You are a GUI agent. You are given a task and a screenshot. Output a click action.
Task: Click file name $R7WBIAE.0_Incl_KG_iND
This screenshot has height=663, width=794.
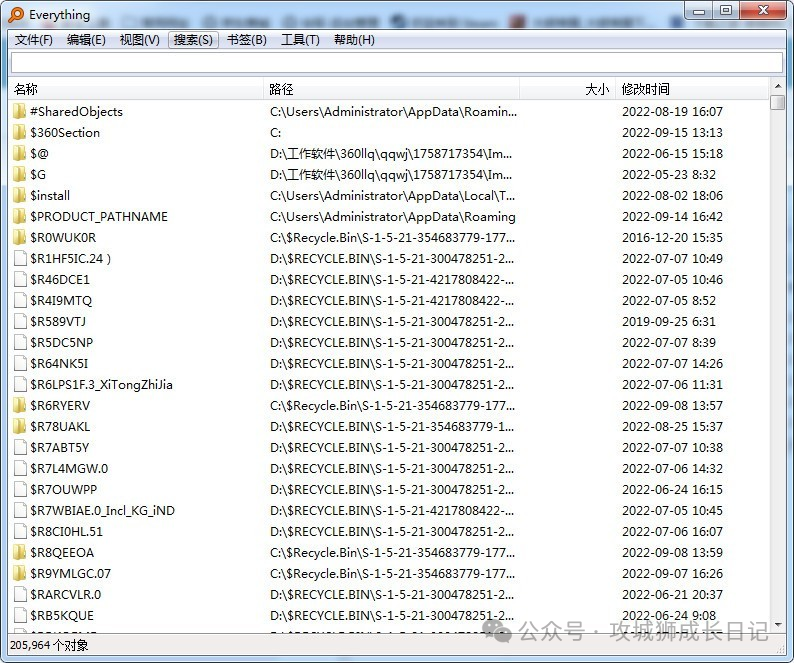coord(102,511)
